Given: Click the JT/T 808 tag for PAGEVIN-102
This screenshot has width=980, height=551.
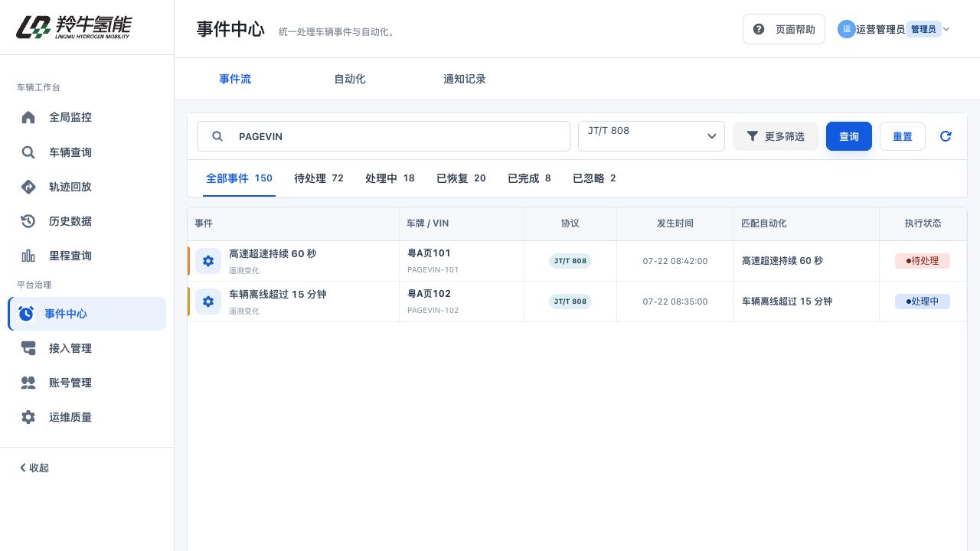Looking at the screenshot, I should coord(570,302).
